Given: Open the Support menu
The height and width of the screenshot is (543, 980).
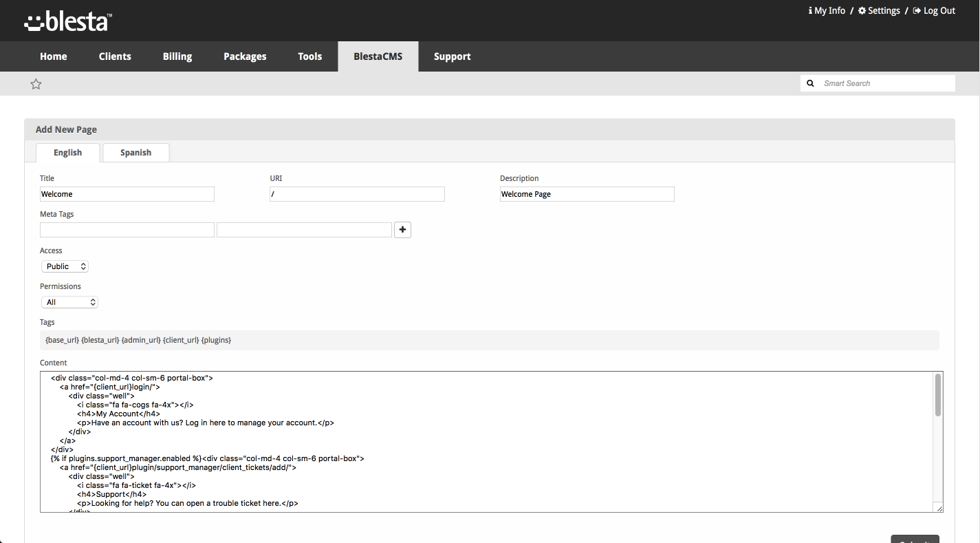Looking at the screenshot, I should pyautogui.click(x=453, y=56).
